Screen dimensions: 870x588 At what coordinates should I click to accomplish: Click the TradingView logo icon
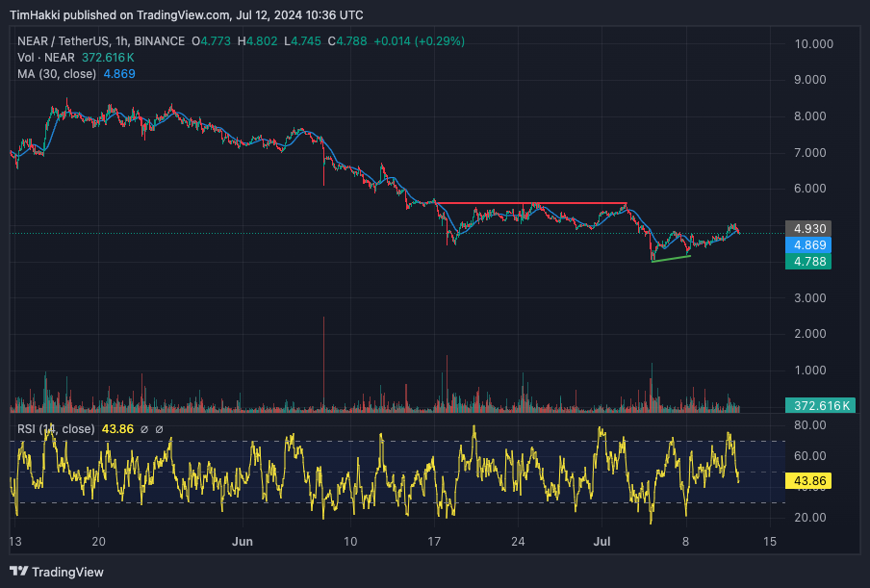(18, 572)
